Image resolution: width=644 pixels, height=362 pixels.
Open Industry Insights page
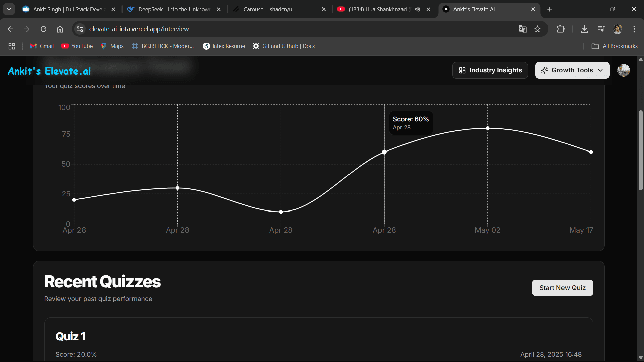490,70
